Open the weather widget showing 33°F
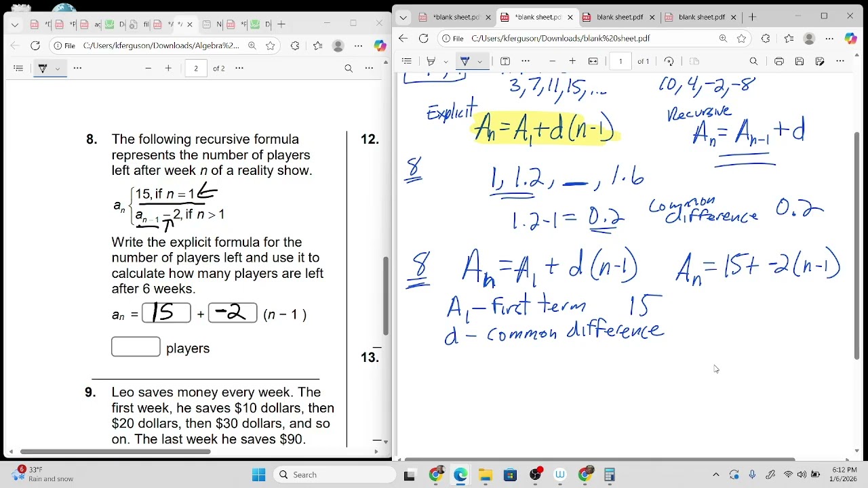868x488 pixels. 42,474
